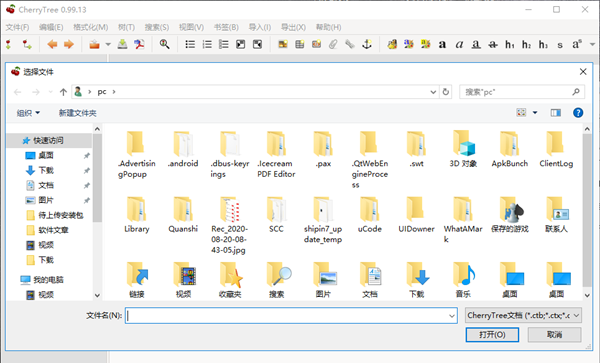Screen dimensions: 600x363
Task: Click the orange go forward arrow icon
Action: [x=69, y=44]
